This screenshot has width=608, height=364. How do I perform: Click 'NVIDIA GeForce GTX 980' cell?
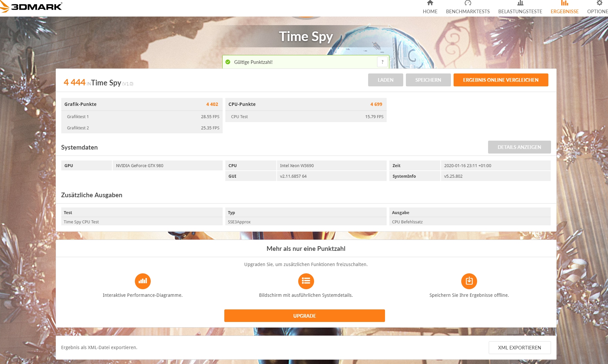point(168,165)
